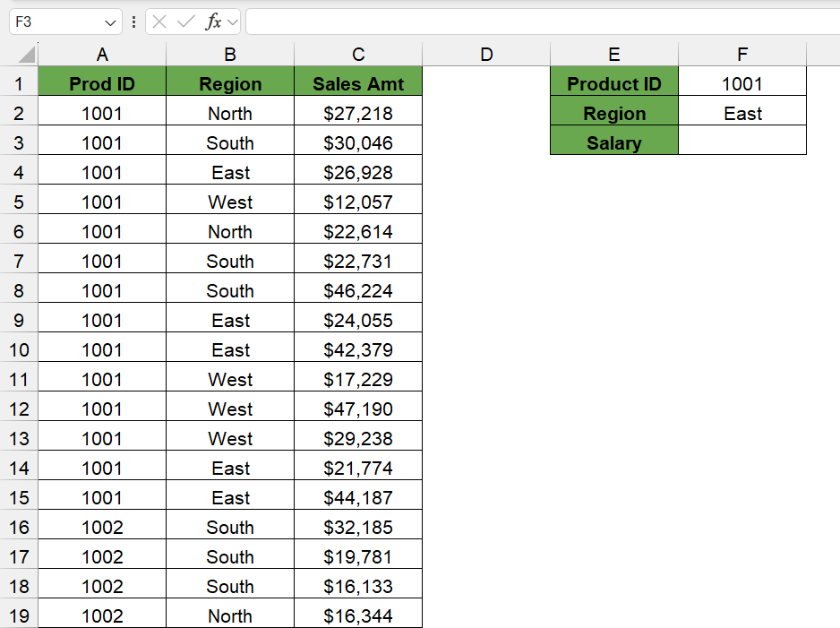Click inside the formula bar input
The image size is (840, 628).
click(x=543, y=22)
